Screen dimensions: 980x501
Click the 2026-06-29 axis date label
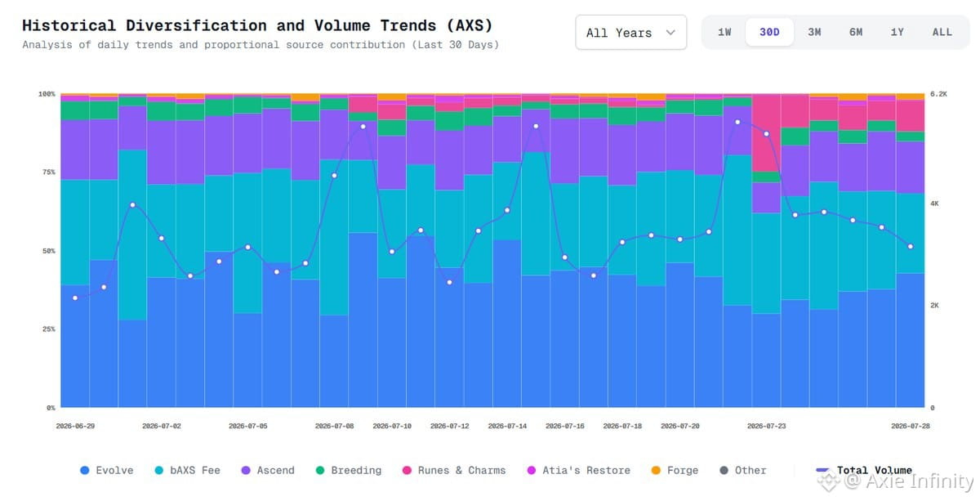coord(75,426)
